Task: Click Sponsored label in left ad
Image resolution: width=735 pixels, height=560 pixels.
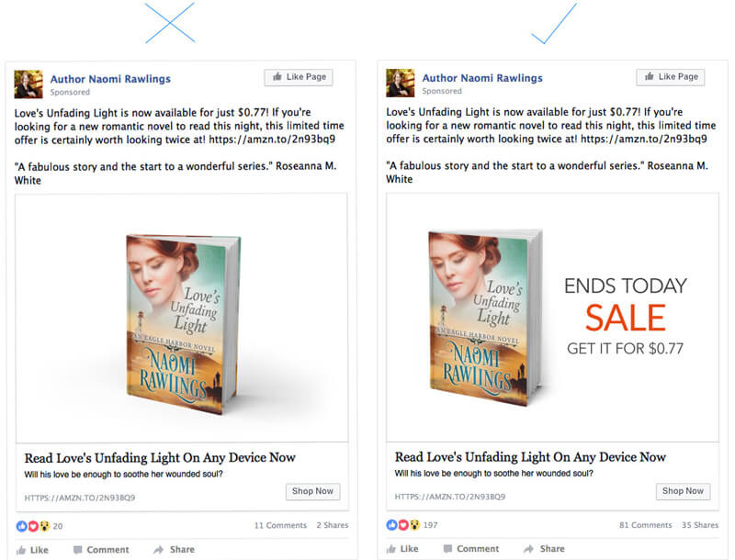Action: tap(70, 92)
